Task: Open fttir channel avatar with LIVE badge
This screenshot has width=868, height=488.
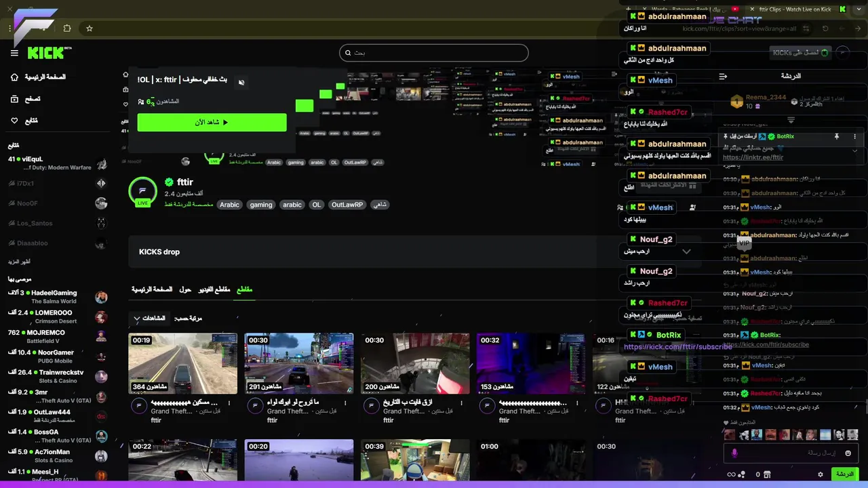Action: point(142,192)
